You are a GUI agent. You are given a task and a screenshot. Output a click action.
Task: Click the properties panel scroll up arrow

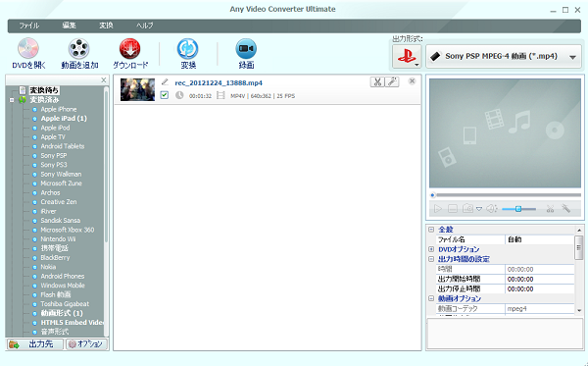(579, 230)
